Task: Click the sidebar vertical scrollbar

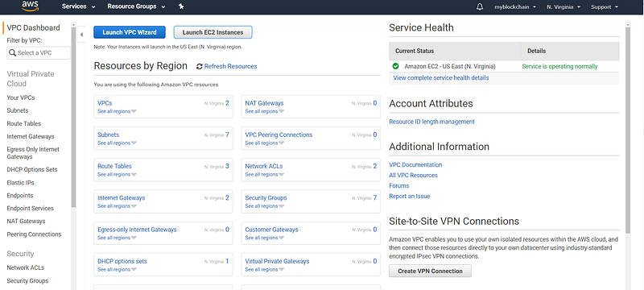Action: click(x=73, y=117)
